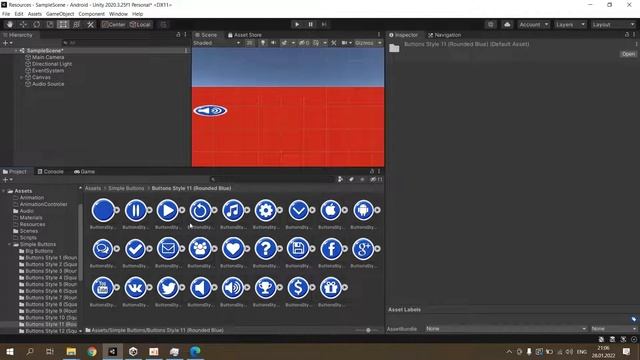
Task: Select Directional Light in Hierarchy
Action: click(52, 64)
